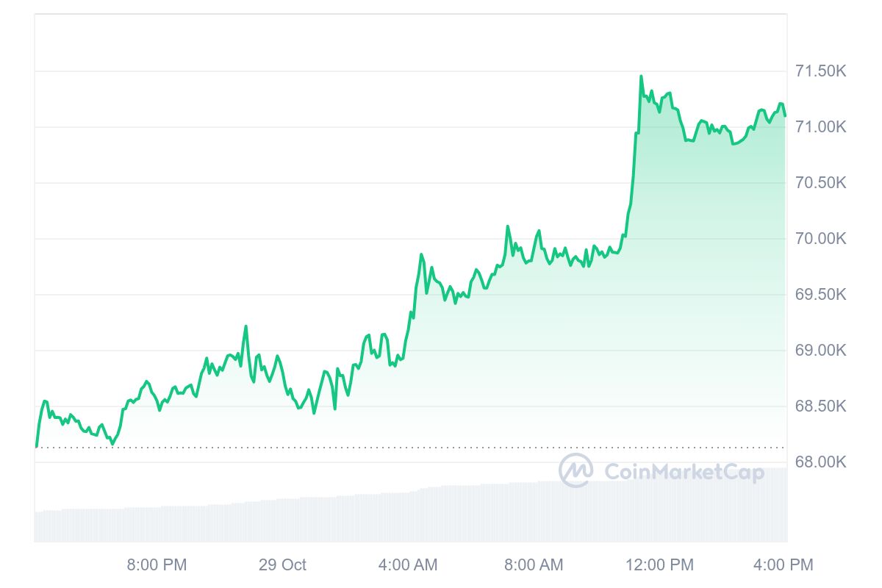
Task: Click the 8:00 AM time marker
Action: click(x=534, y=565)
